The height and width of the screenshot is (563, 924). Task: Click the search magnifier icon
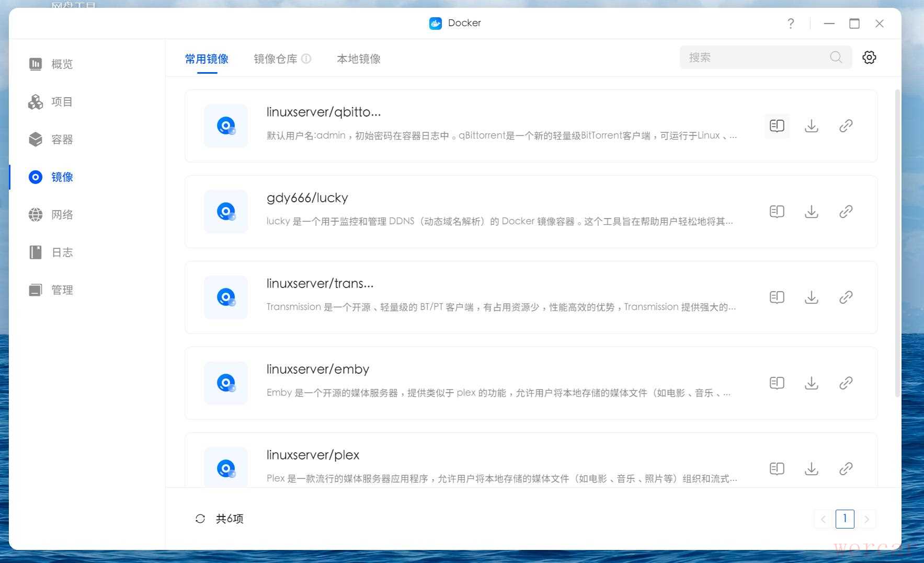[x=836, y=58]
